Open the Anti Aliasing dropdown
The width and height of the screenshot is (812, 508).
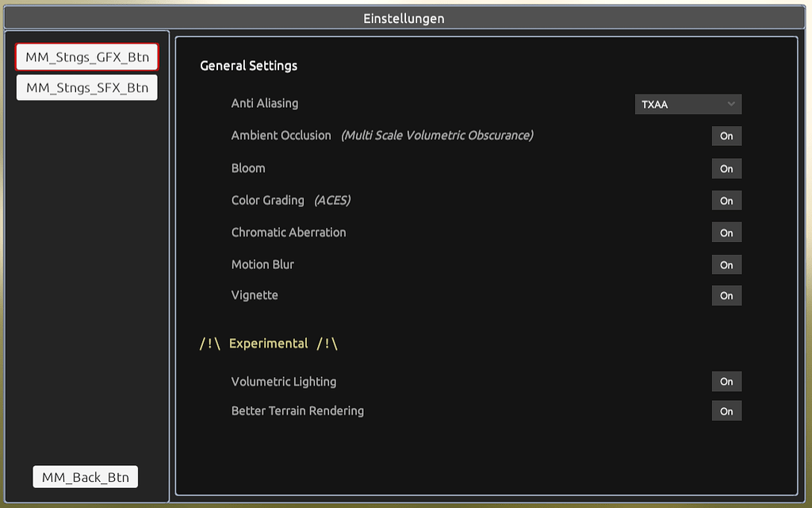click(x=687, y=104)
